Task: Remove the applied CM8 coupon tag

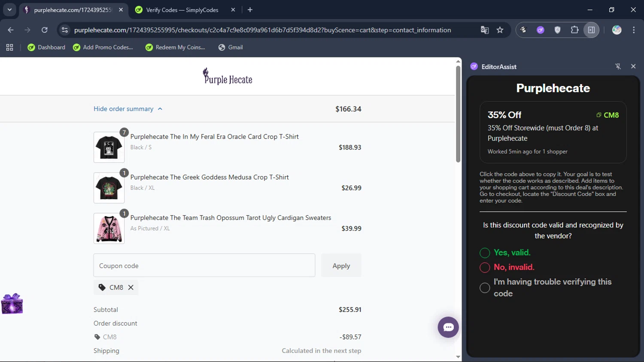Action: tap(131, 288)
